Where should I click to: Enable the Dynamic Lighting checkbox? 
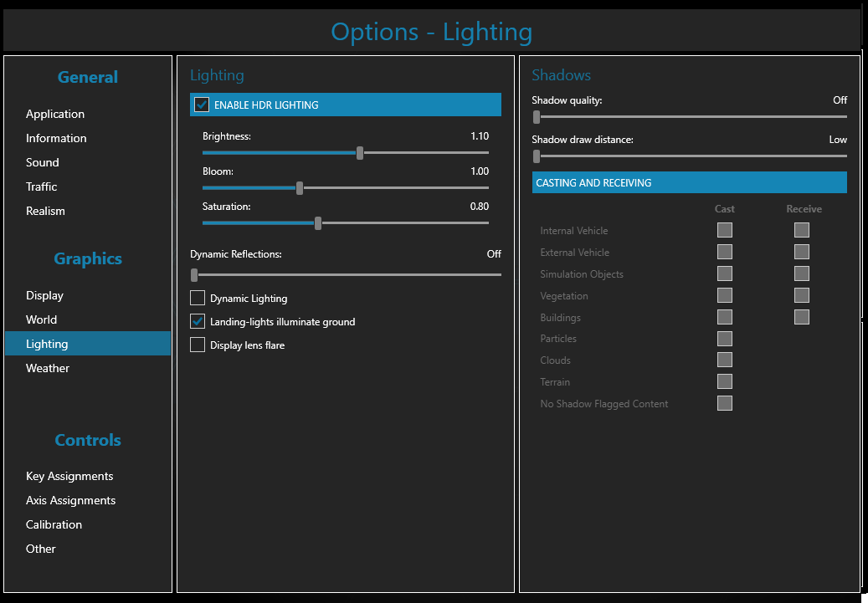tap(198, 298)
